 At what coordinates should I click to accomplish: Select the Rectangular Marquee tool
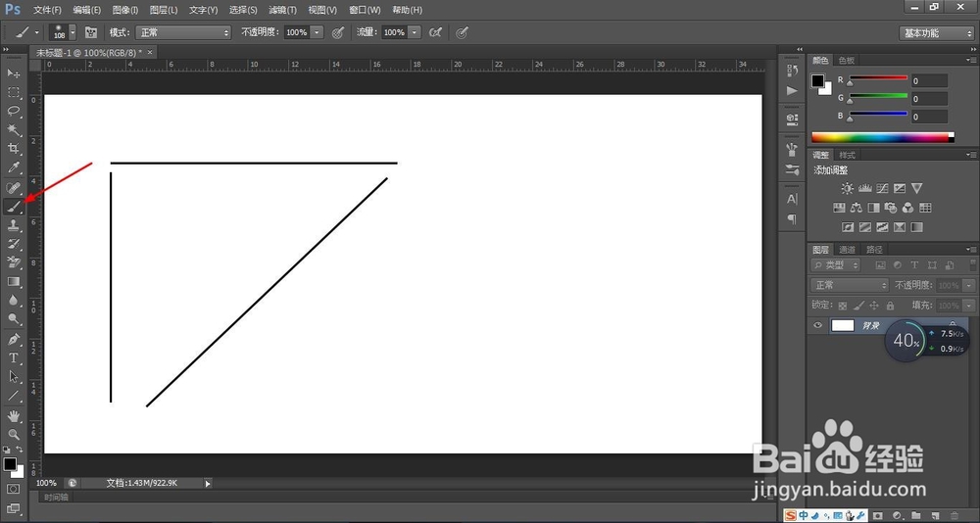(13, 92)
